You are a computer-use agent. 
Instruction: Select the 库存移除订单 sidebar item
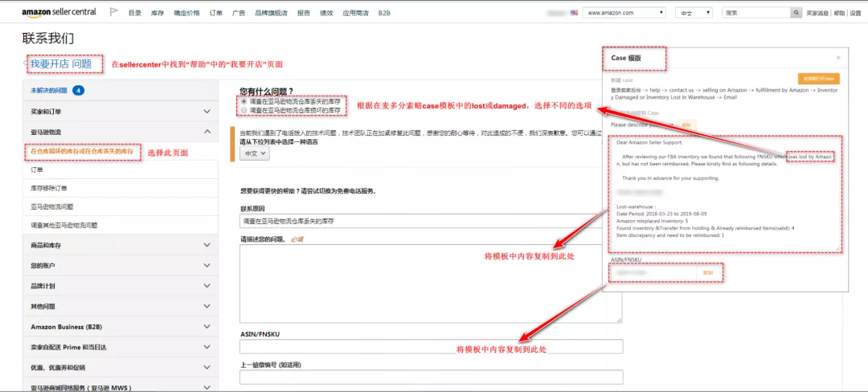121,188
